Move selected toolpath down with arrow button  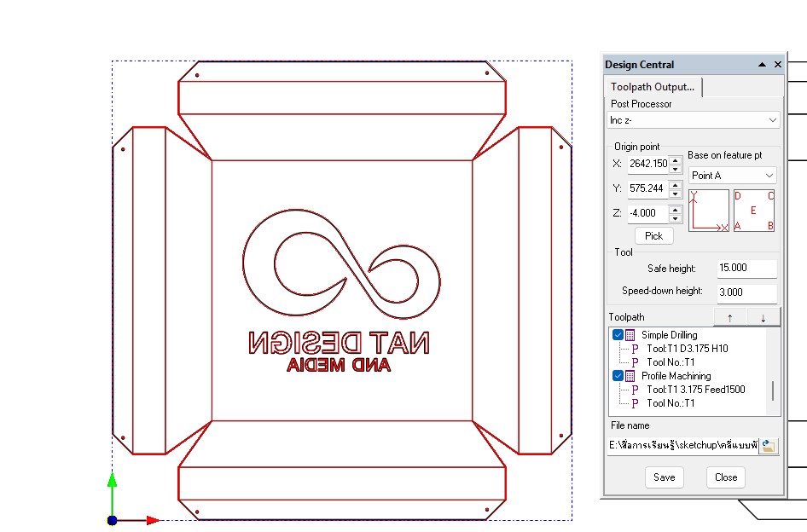pyautogui.click(x=763, y=318)
